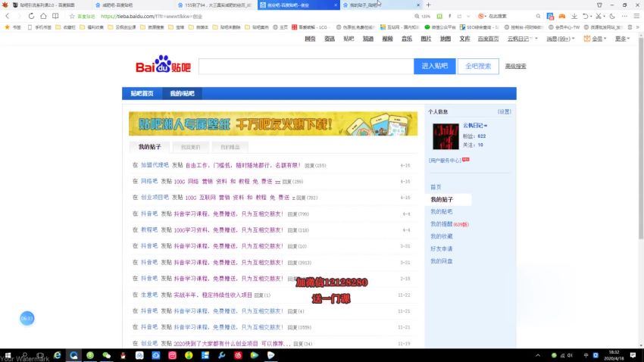The width and height of the screenshot is (644, 362).
Task: Select the 贴吧首页 navigation tab
Action: pos(142,94)
